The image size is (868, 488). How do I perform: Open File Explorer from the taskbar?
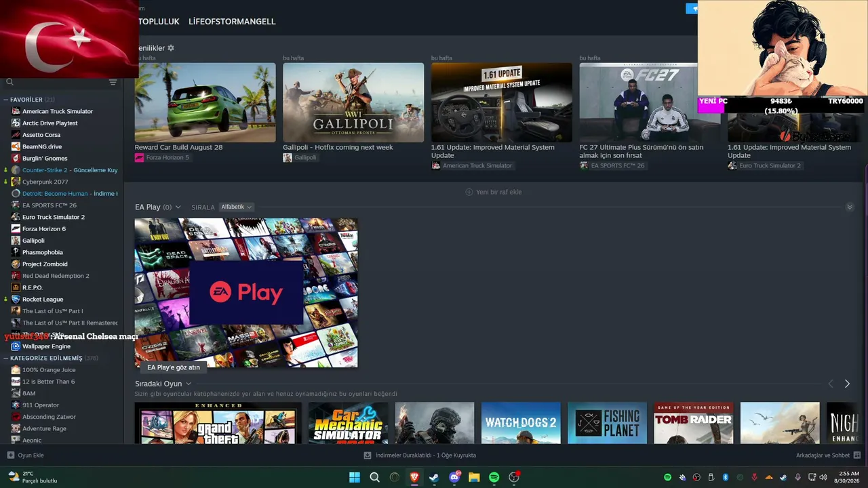pyautogui.click(x=474, y=477)
